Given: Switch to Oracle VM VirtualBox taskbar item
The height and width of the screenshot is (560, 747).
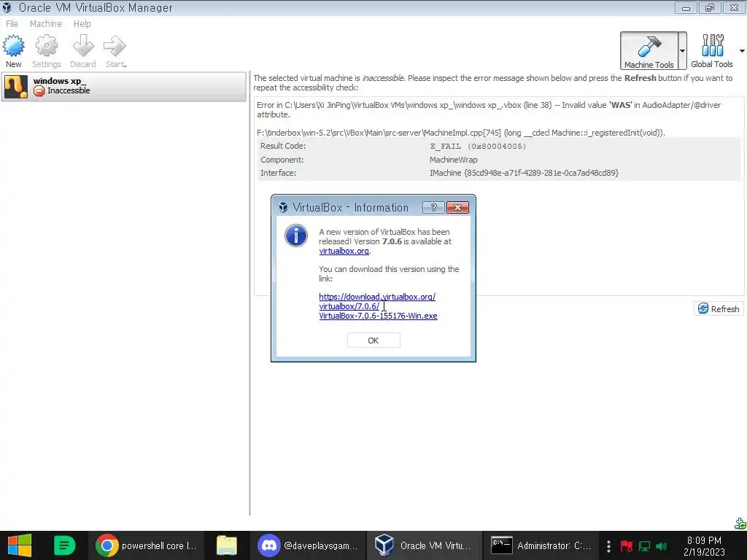Looking at the screenshot, I should 424,545.
